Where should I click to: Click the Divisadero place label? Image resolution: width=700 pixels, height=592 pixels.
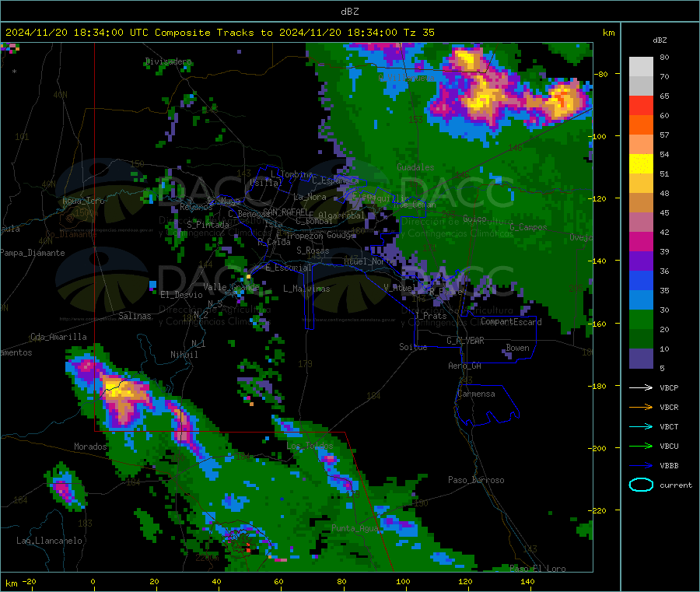click(168, 61)
